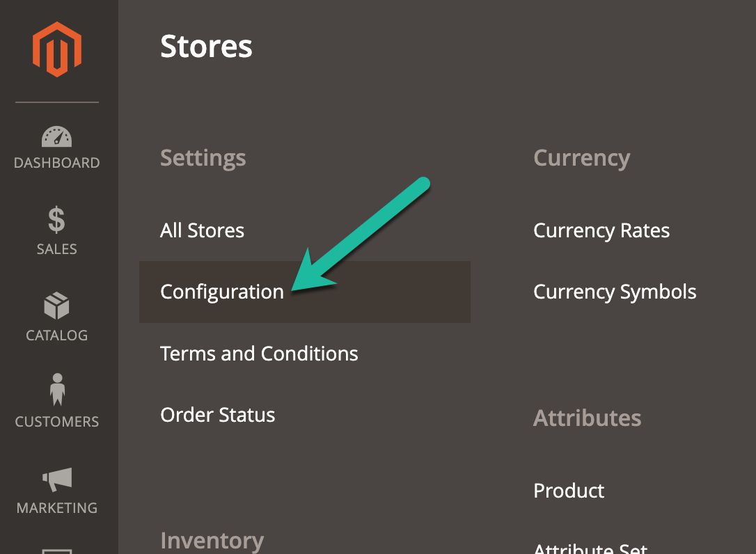Open the SALES sidebar menu
This screenshot has width=756, height=554.
pos(56,248)
